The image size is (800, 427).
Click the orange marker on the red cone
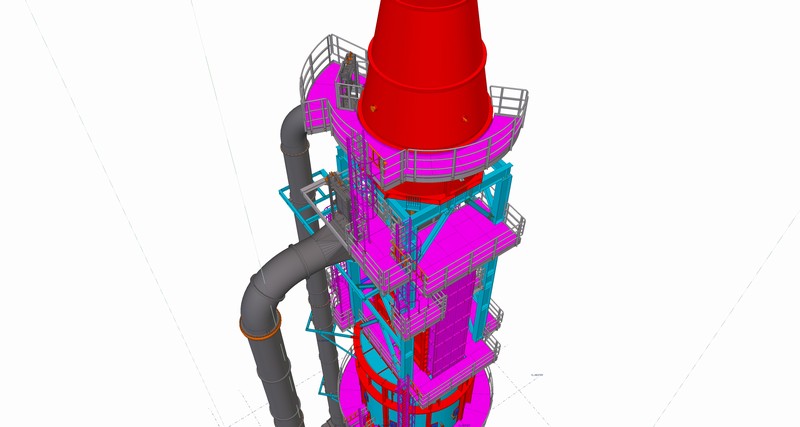pyautogui.click(x=370, y=104)
